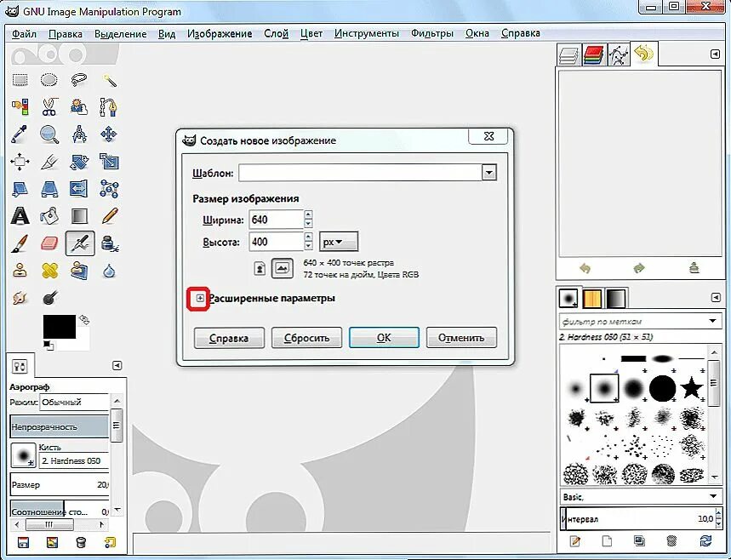Pick the Bucket Fill tool
The width and height of the screenshot is (731, 560).
pos(49,216)
